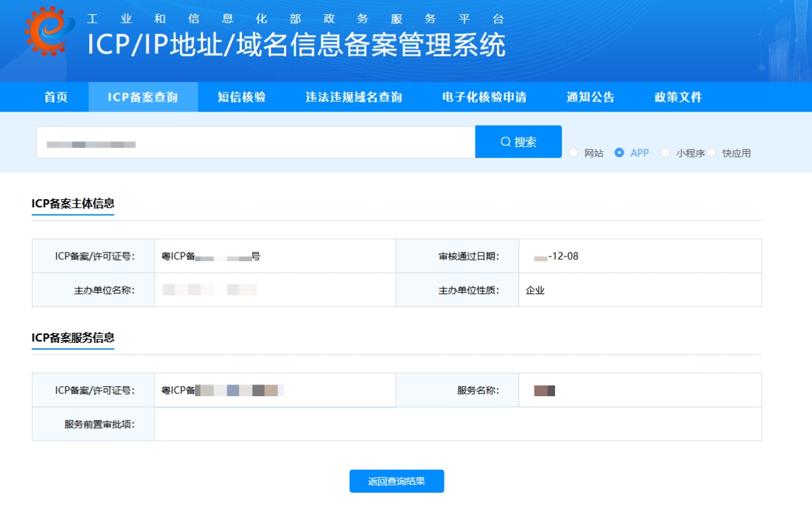Viewport: 812px width, 513px height.
Task: Open the 违法违规域名查询 tab
Action: pyautogui.click(x=353, y=97)
